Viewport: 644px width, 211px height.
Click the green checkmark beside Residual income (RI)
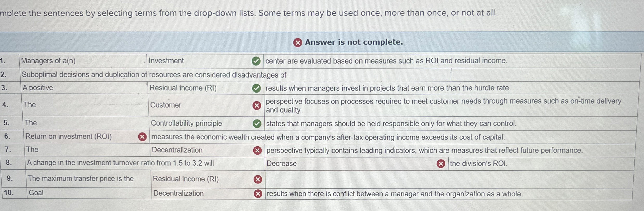coord(256,88)
